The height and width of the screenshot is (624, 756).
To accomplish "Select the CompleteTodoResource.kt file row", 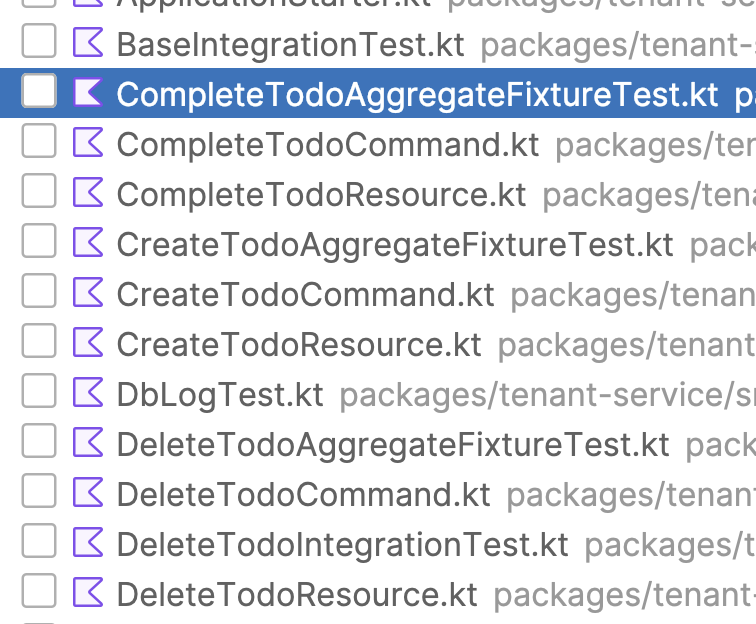I will tap(321, 195).
